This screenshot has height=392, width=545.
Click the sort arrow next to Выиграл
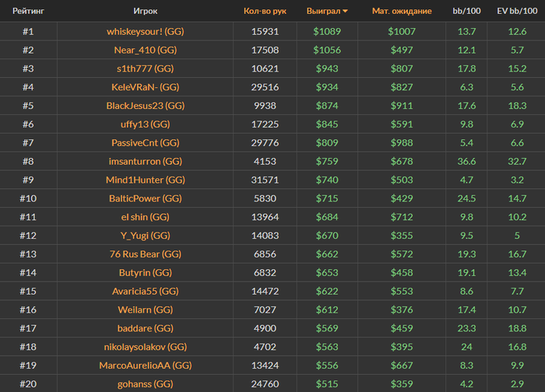(345, 12)
